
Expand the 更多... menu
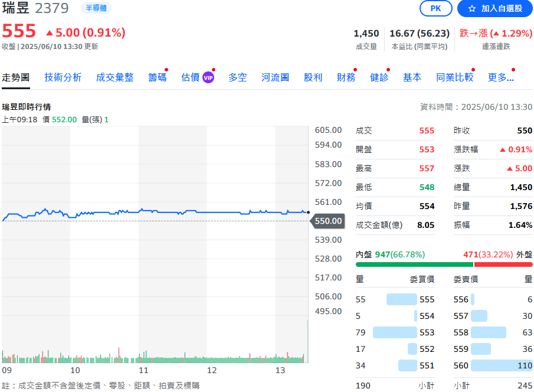click(500, 77)
